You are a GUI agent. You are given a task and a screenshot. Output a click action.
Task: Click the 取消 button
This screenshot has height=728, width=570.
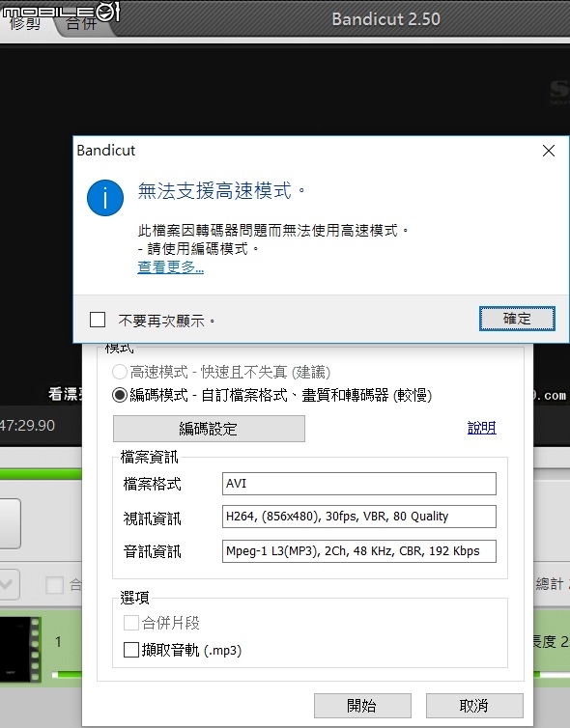point(474,706)
